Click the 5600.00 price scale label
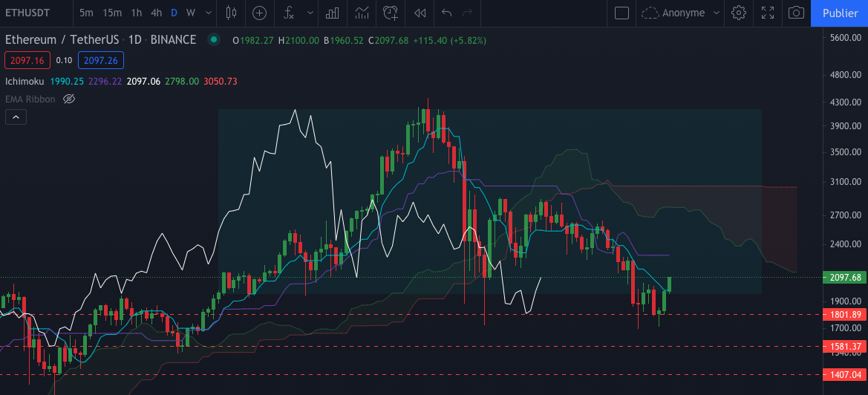868x395 pixels. pos(847,38)
